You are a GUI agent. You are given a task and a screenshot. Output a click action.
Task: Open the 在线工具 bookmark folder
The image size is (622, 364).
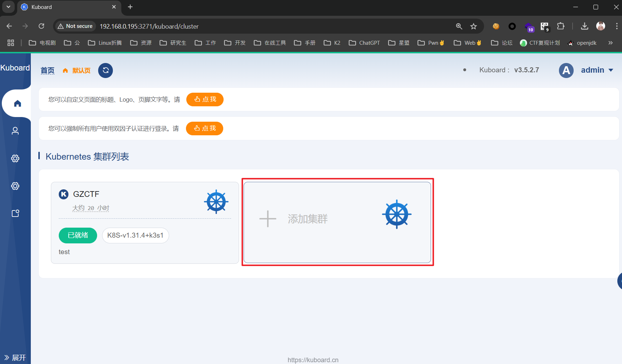270,43
